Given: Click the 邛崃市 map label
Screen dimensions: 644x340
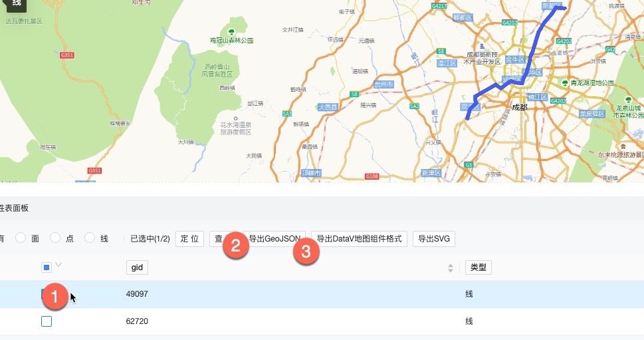Looking at the screenshot, I should click(x=311, y=173).
